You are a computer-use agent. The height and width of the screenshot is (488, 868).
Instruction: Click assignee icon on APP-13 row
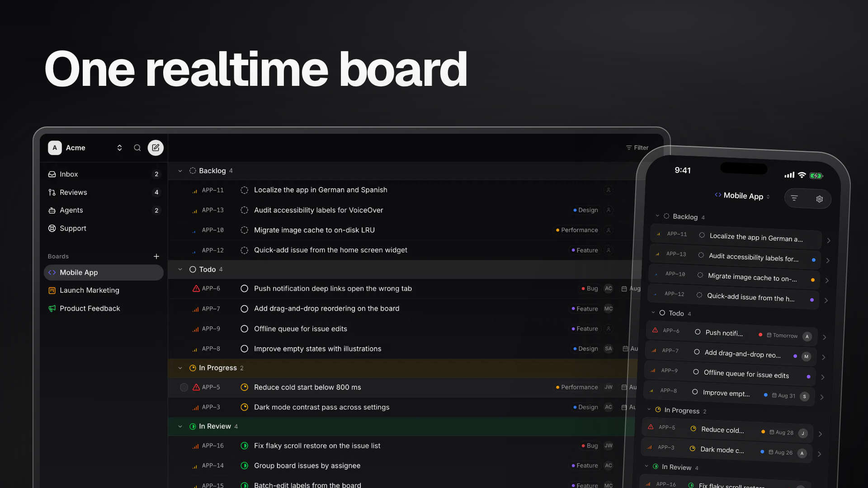click(609, 210)
